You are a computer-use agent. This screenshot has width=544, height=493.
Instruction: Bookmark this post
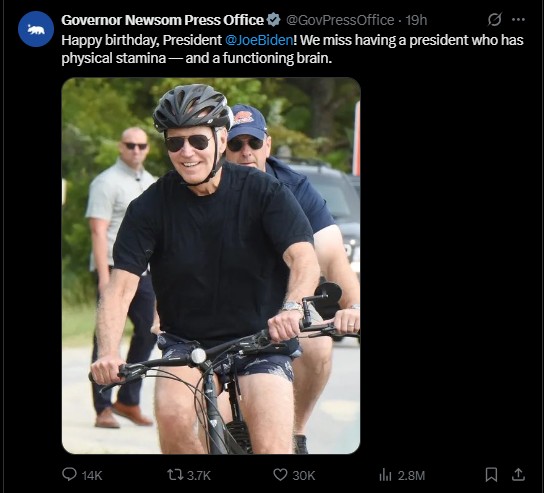[x=491, y=475]
